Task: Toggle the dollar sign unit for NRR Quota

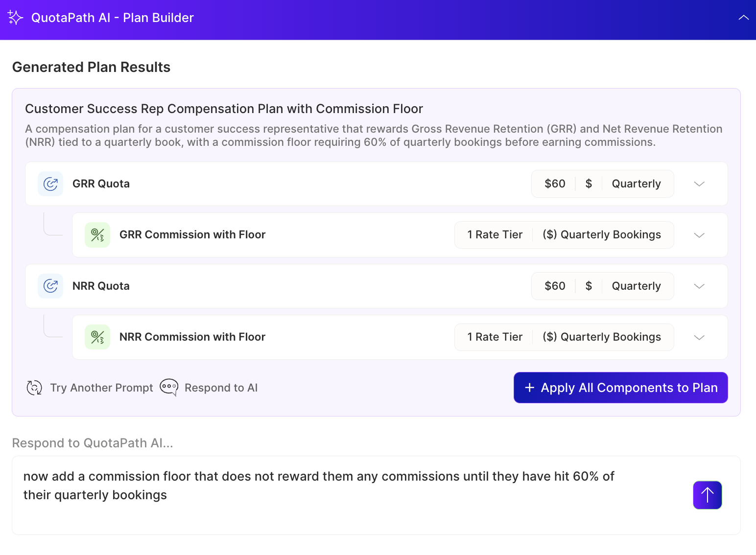Action: [x=589, y=286]
